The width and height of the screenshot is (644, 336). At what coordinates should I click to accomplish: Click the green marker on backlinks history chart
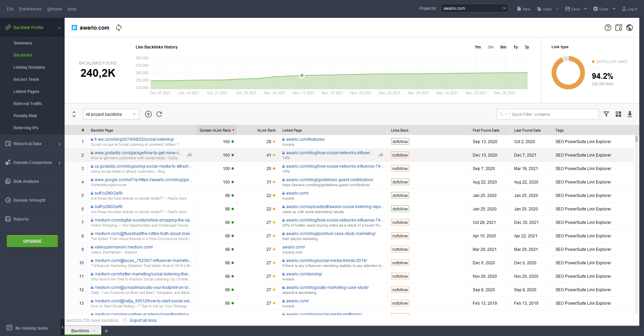click(x=302, y=75)
